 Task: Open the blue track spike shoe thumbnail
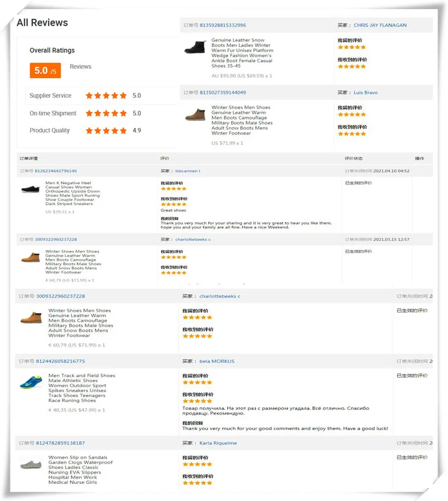click(x=31, y=383)
